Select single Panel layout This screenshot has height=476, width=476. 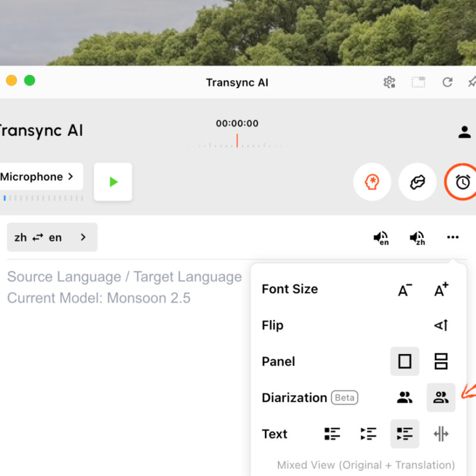(x=405, y=361)
